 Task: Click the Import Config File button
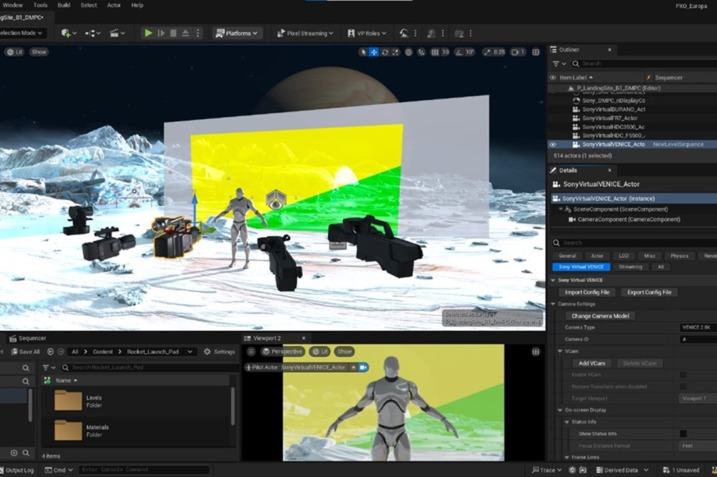click(587, 292)
